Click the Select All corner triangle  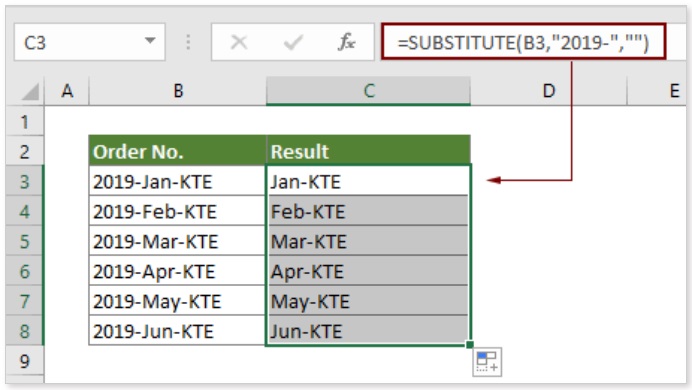(x=30, y=91)
